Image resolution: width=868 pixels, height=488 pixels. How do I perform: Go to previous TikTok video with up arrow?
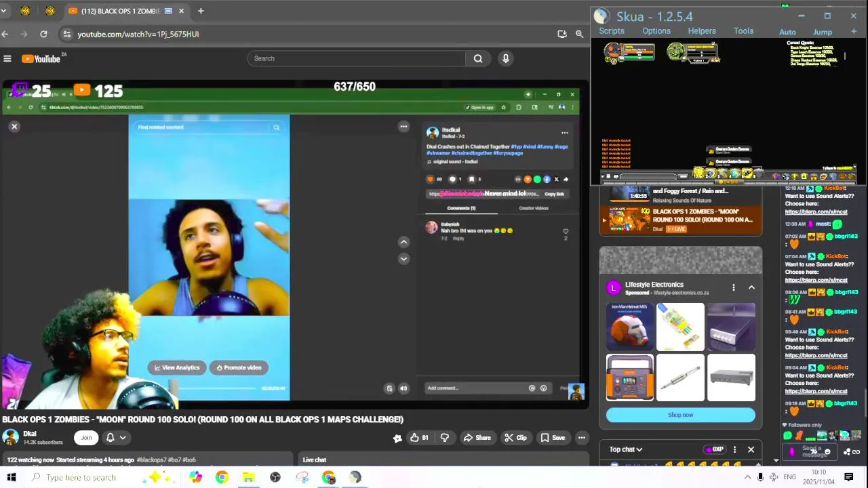pos(403,242)
